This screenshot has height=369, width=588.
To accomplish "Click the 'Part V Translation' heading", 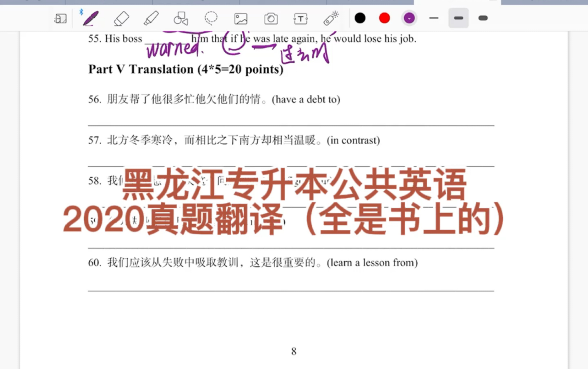I will click(186, 69).
